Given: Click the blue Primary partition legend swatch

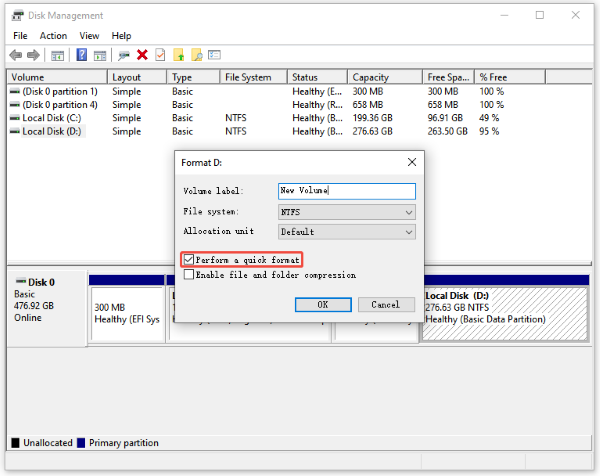Looking at the screenshot, I should (x=81, y=443).
